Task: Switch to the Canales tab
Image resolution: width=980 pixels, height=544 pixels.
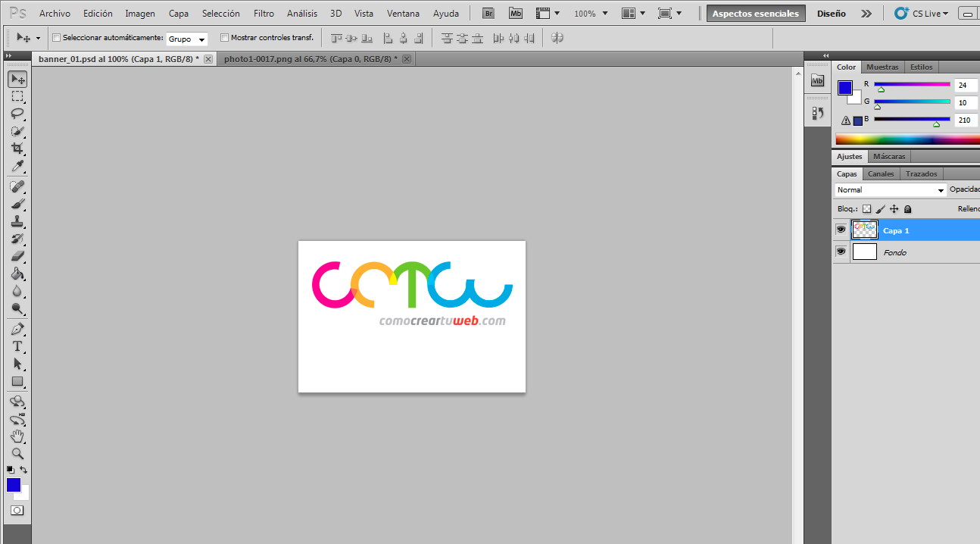Action: (x=881, y=174)
